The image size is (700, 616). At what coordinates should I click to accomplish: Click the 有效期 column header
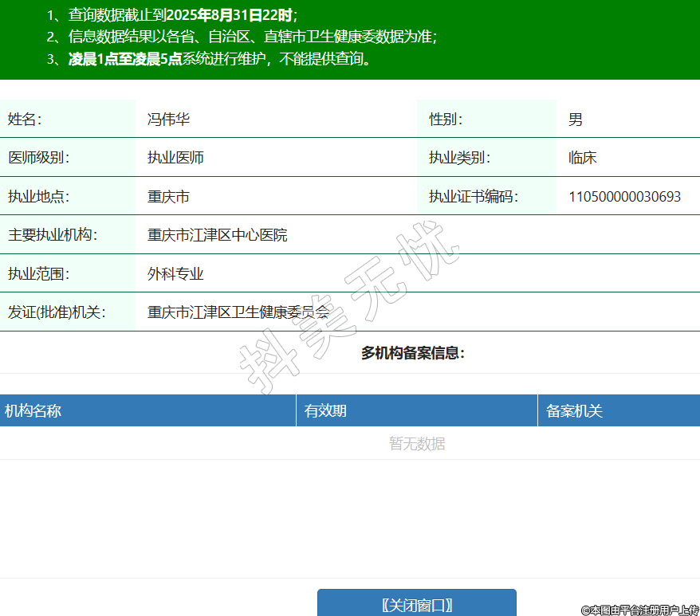[x=325, y=411]
